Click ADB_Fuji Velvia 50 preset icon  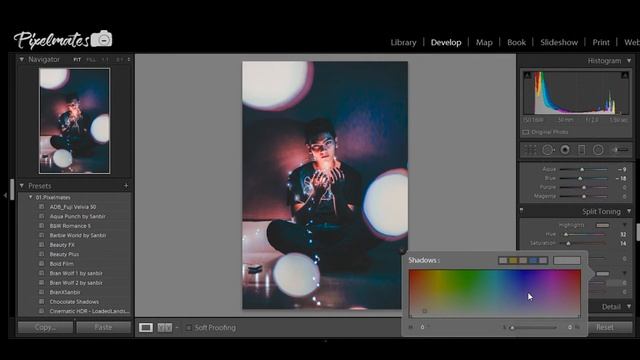pyautogui.click(x=41, y=207)
